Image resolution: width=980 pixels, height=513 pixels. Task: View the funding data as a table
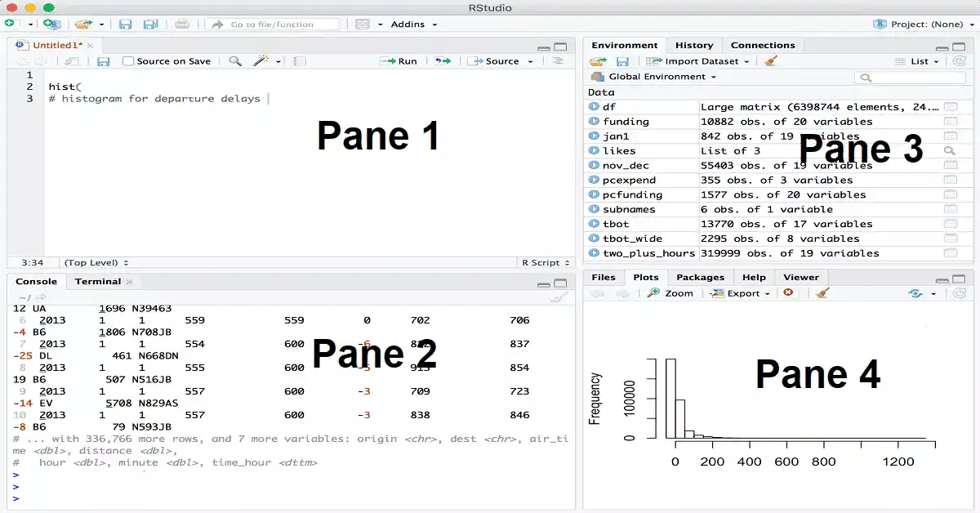tap(950, 122)
